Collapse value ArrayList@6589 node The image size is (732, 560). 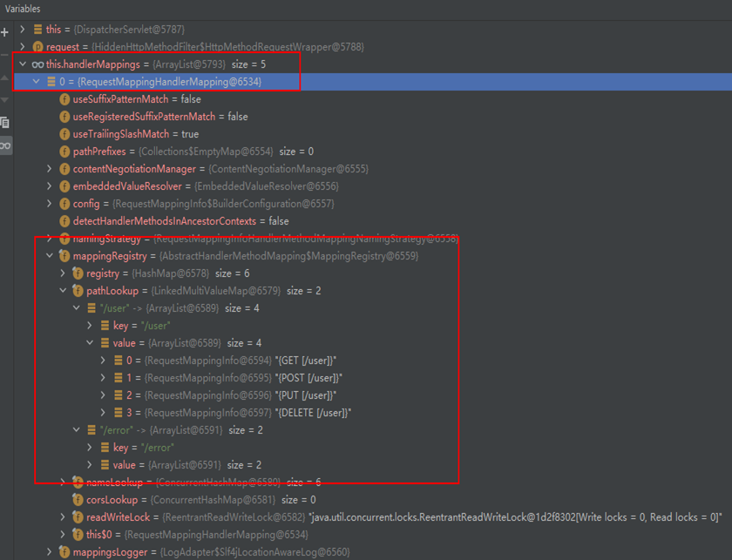[x=90, y=343]
